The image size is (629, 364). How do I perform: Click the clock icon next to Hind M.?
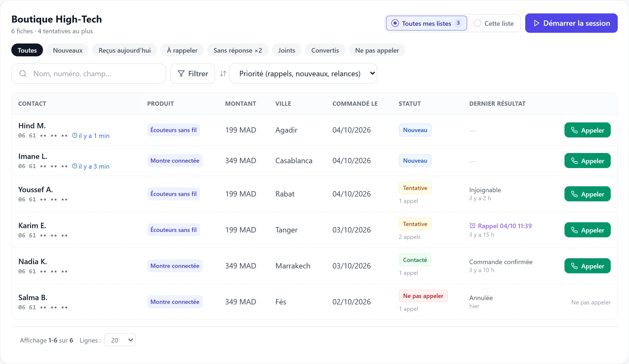tap(75, 136)
